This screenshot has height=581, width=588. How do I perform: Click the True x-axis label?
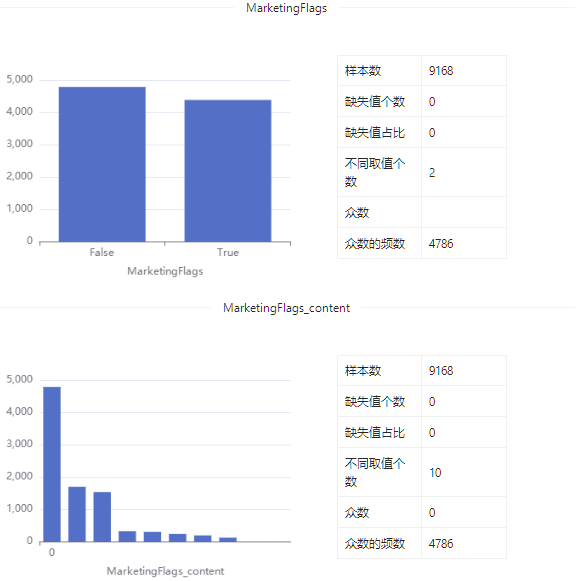point(228,252)
